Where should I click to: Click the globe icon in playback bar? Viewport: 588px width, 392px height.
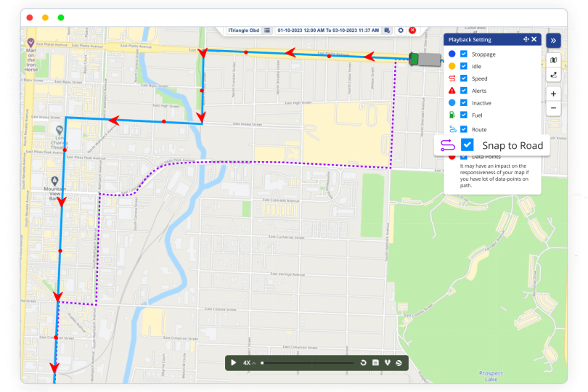[399, 362]
